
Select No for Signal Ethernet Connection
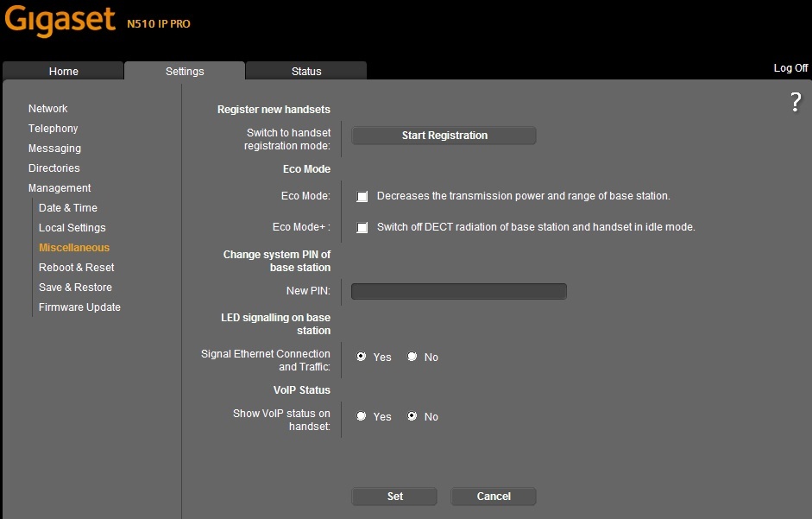[x=412, y=357]
